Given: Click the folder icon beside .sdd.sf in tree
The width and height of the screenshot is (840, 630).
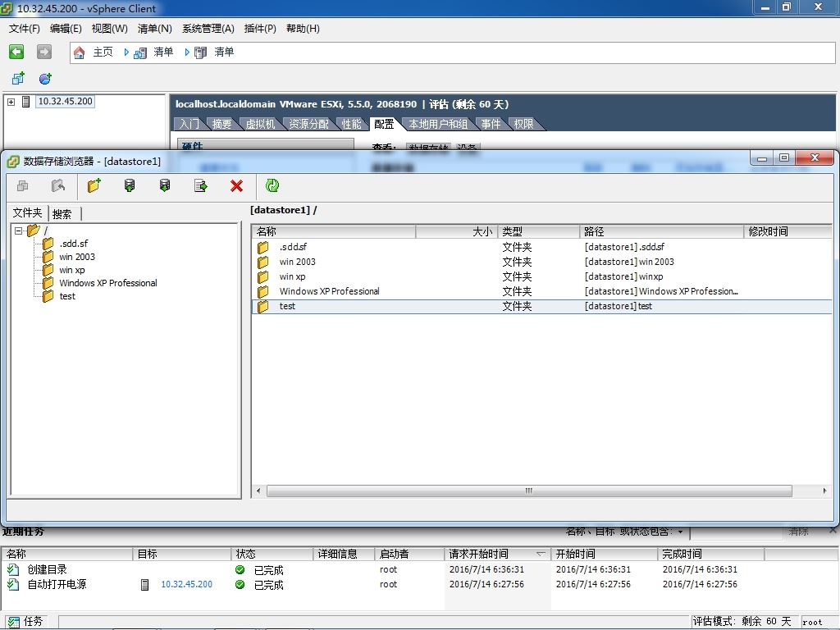Looking at the screenshot, I should (48, 243).
